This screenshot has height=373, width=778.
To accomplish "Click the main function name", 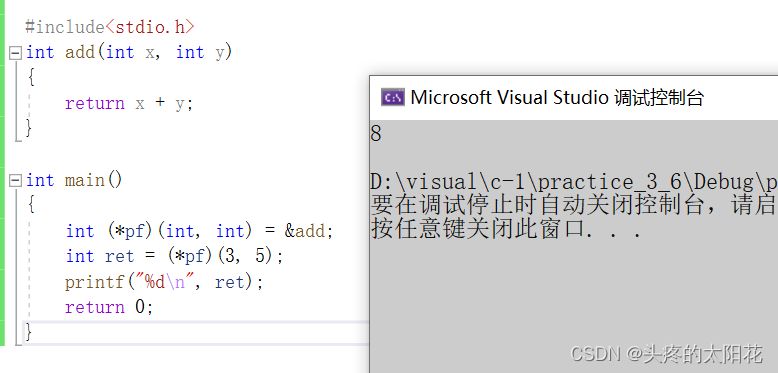I will pyautogui.click(x=85, y=180).
